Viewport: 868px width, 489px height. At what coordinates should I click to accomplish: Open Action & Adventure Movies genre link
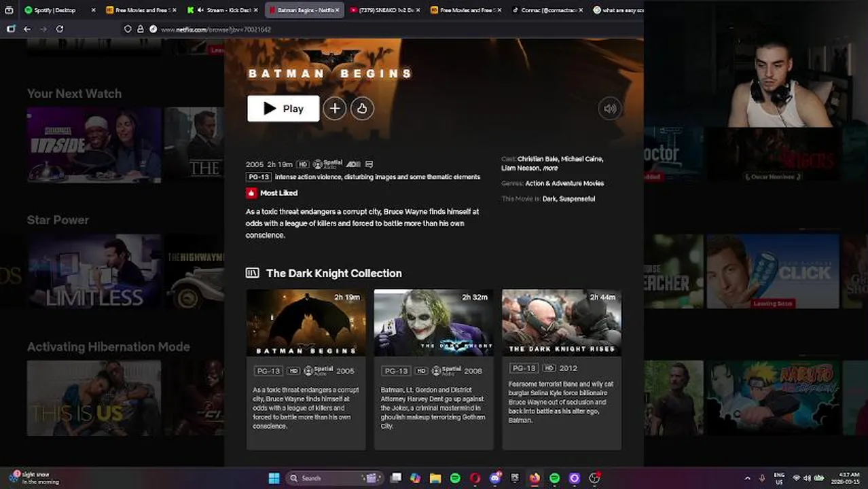(564, 183)
